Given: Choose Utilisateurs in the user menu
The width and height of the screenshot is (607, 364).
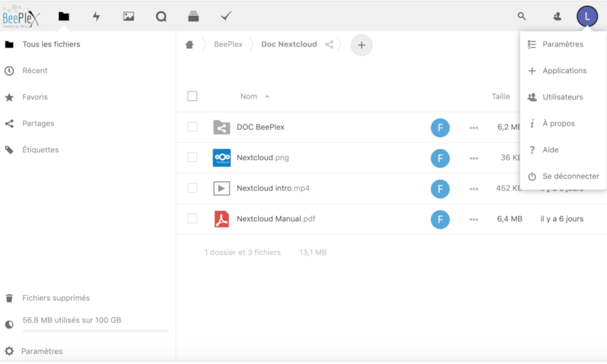Looking at the screenshot, I should 562,97.
